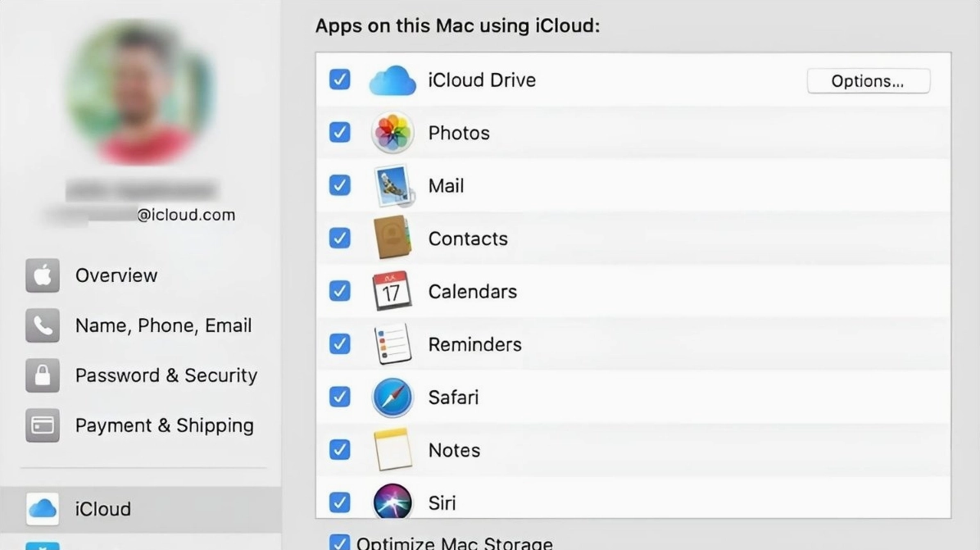Click the Photos app icon
The height and width of the screenshot is (550, 980).
[392, 133]
